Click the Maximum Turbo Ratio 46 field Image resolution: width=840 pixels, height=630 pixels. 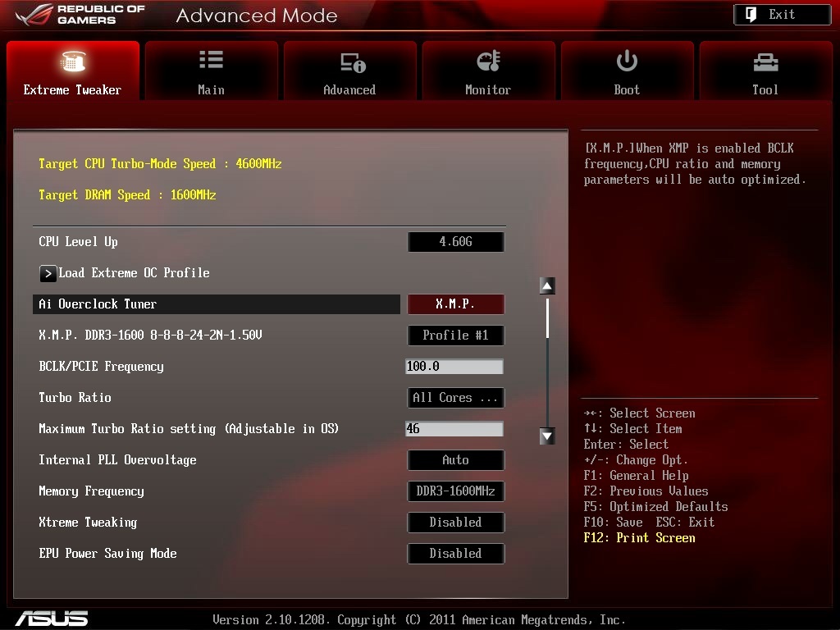454,428
